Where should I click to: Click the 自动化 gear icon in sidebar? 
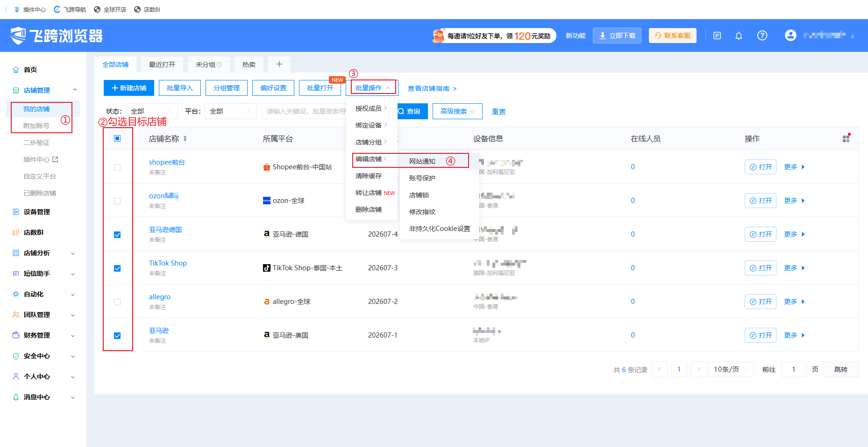coord(16,294)
